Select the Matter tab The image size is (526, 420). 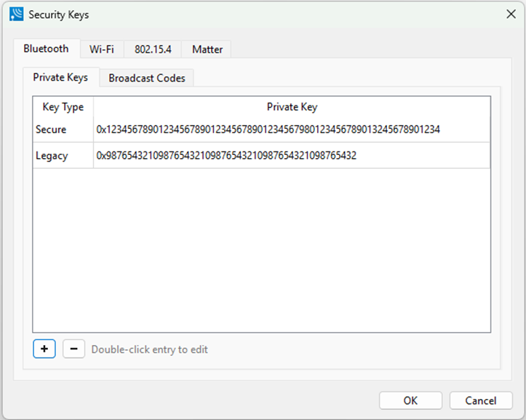[207, 49]
